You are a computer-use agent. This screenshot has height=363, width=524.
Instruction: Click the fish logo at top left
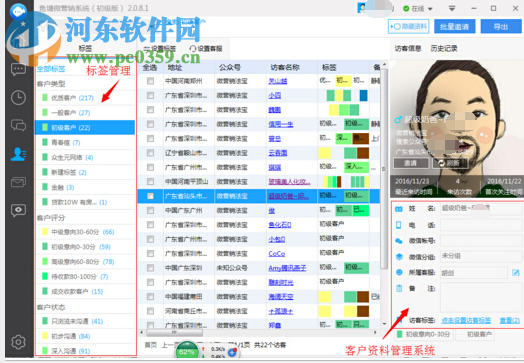click(x=18, y=11)
